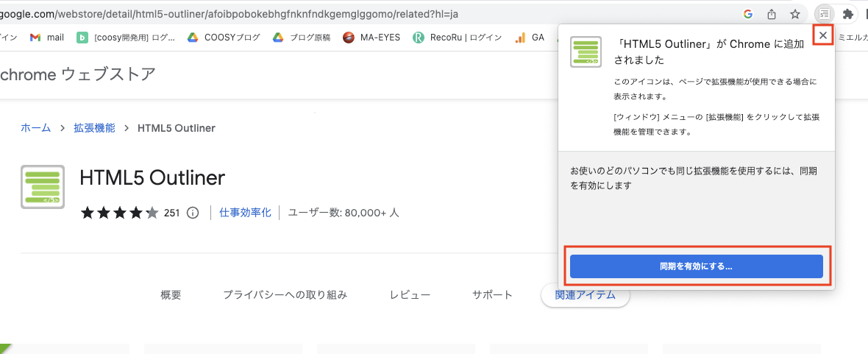Click the ユーザー数: 80,000+ 人 text
The image size is (868, 354).
click(x=344, y=213)
